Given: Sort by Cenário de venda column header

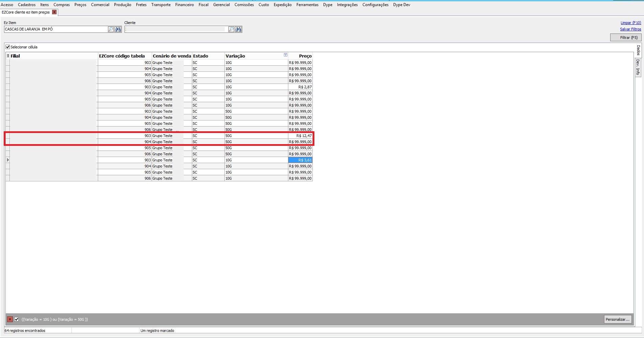Looking at the screenshot, I should [172, 56].
